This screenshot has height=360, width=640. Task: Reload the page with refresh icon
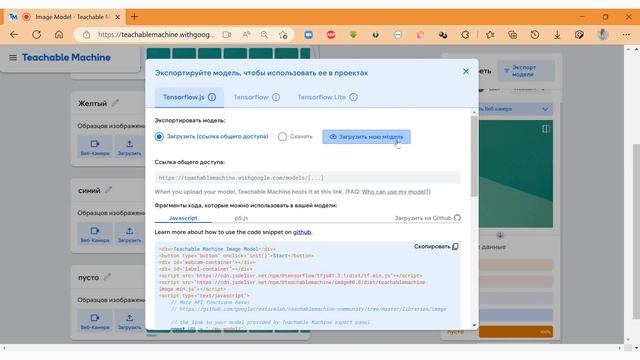pos(37,35)
